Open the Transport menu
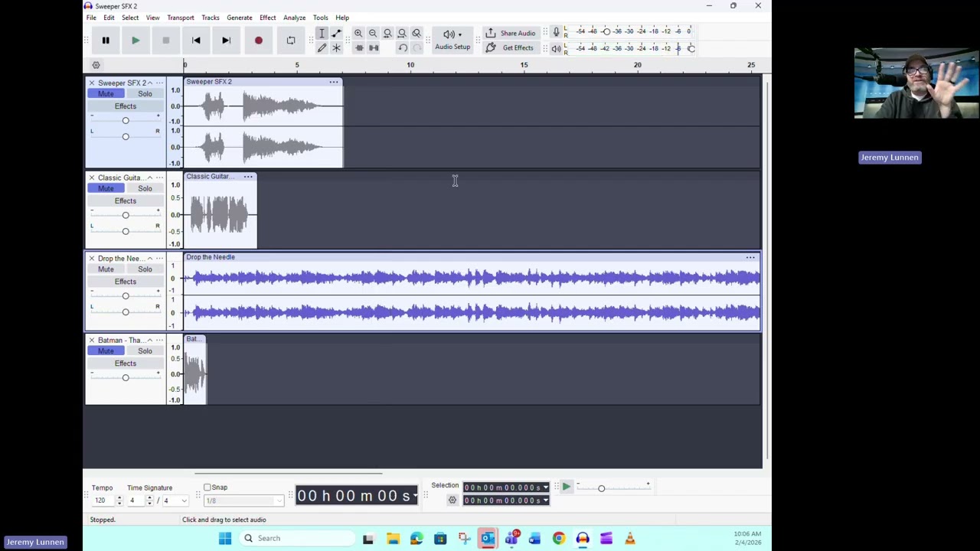The height and width of the screenshot is (551, 980). click(x=181, y=18)
